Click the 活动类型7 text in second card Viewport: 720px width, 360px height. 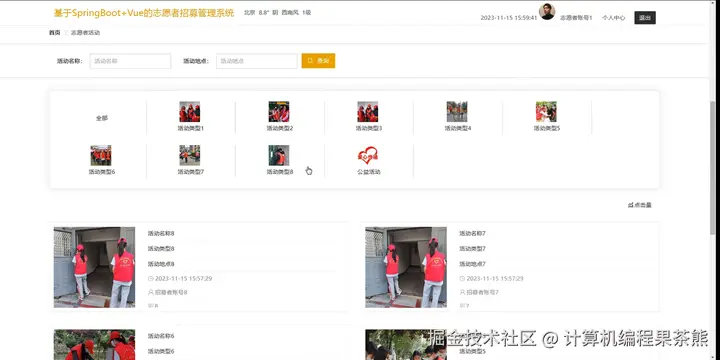(x=472, y=248)
